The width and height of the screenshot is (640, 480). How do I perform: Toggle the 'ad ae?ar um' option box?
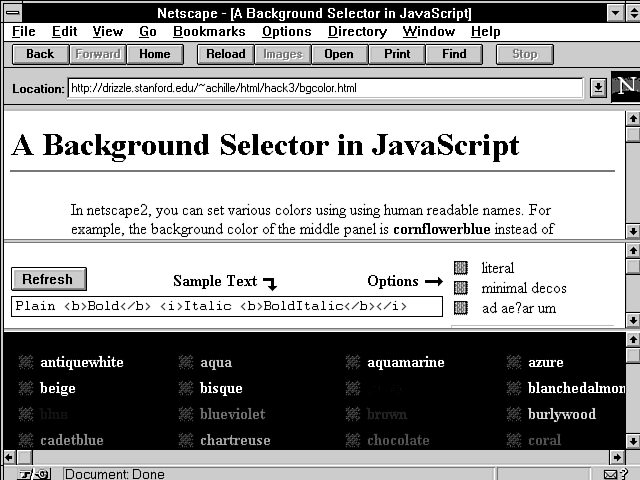tap(461, 308)
